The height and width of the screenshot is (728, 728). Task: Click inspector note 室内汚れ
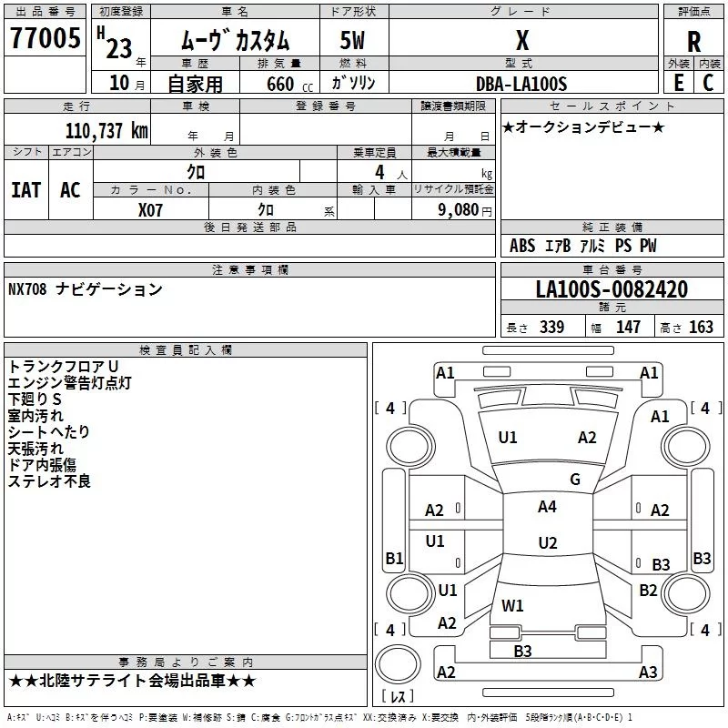pos(35,416)
